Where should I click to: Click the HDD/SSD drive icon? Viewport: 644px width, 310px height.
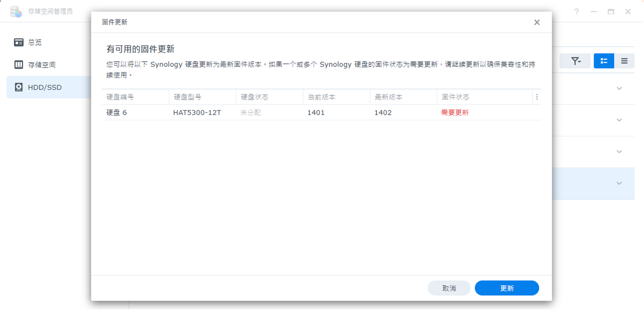[19, 87]
